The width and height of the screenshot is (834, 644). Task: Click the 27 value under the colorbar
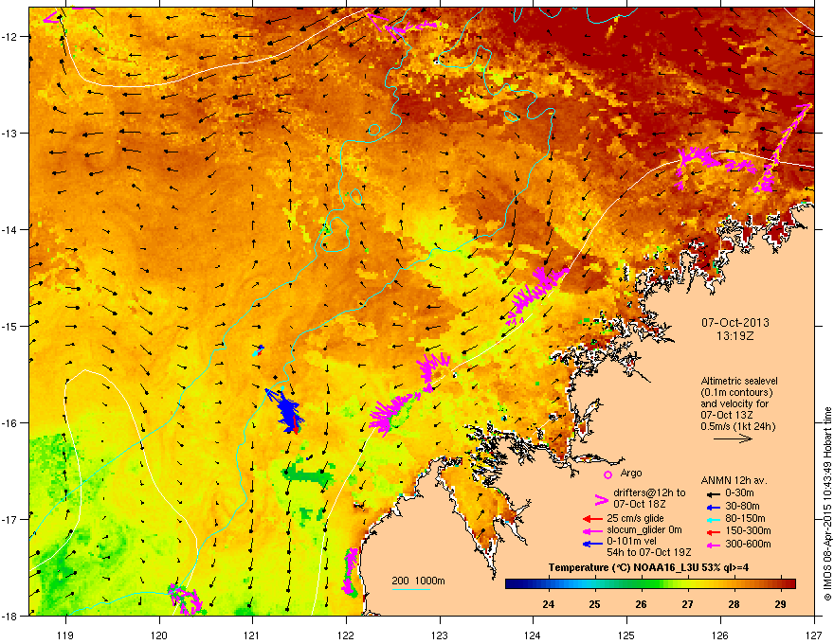tap(688, 604)
